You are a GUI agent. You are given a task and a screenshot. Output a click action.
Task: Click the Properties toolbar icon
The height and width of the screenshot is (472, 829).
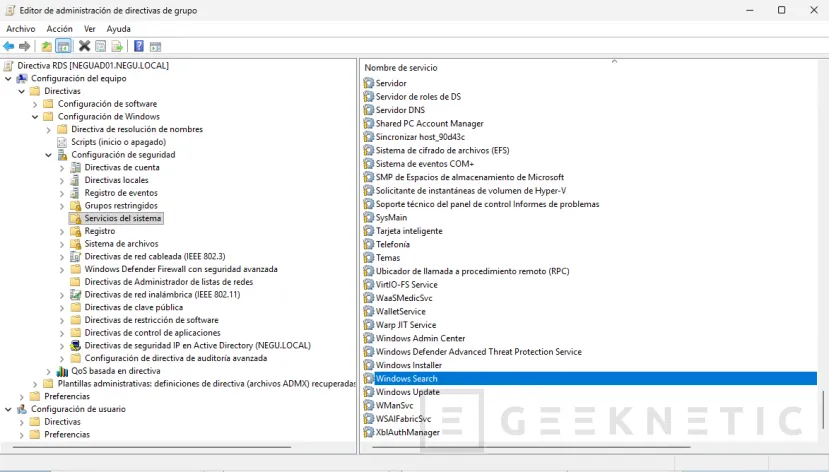(100, 47)
